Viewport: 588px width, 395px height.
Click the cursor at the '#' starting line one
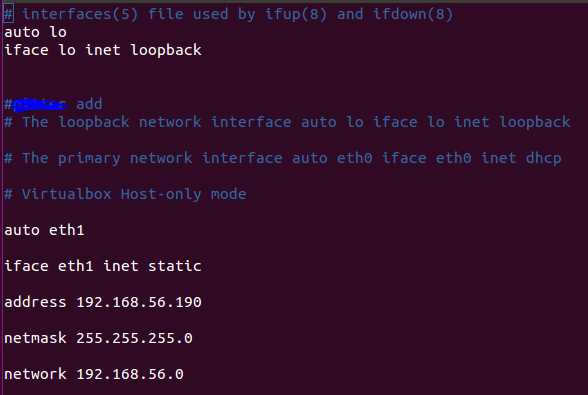9,15
